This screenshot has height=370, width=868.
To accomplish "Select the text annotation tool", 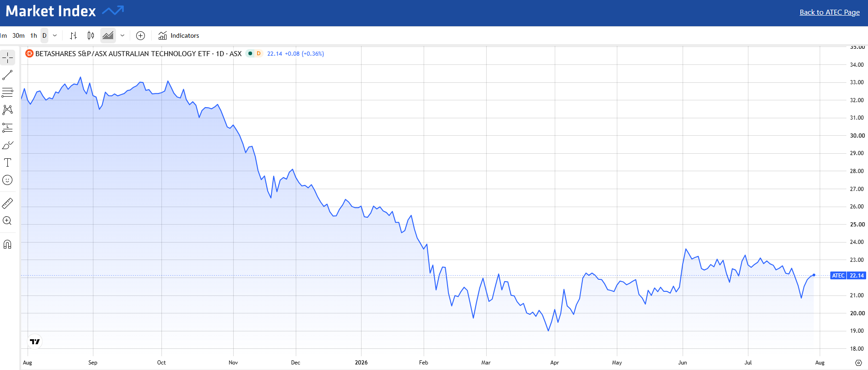I will click(8, 162).
